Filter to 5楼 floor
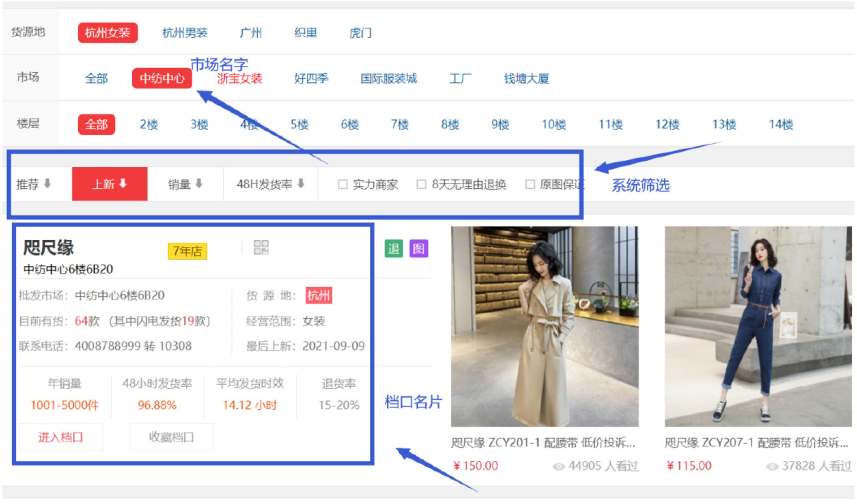 (299, 124)
